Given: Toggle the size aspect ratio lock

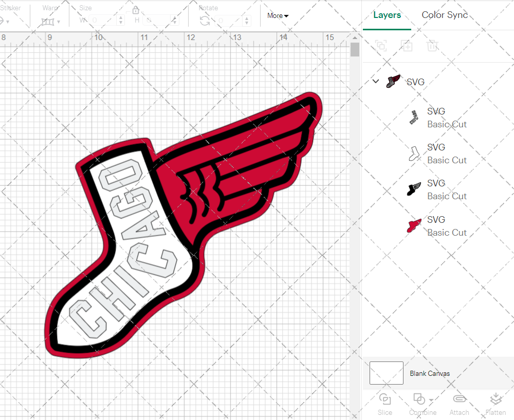Looking at the screenshot, I should [136, 11].
